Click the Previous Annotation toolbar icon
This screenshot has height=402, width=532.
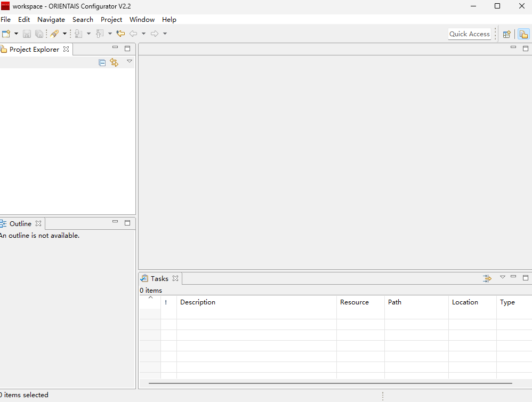[x=99, y=34]
